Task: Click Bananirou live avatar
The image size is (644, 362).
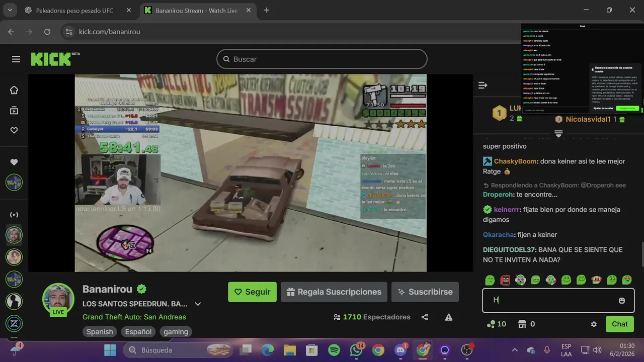Action: [x=58, y=299]
